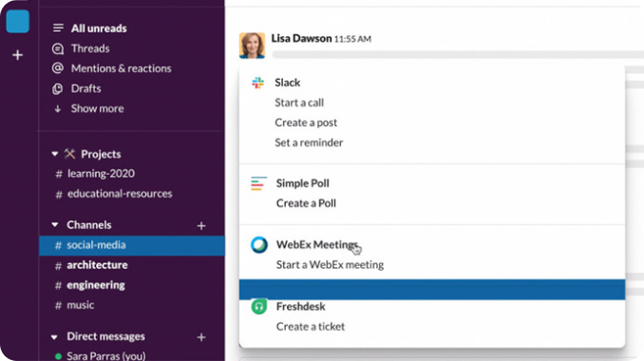644x361 pixels.
Task: Click the Lisa Dawson name link
Action: [x=301, y=38]
